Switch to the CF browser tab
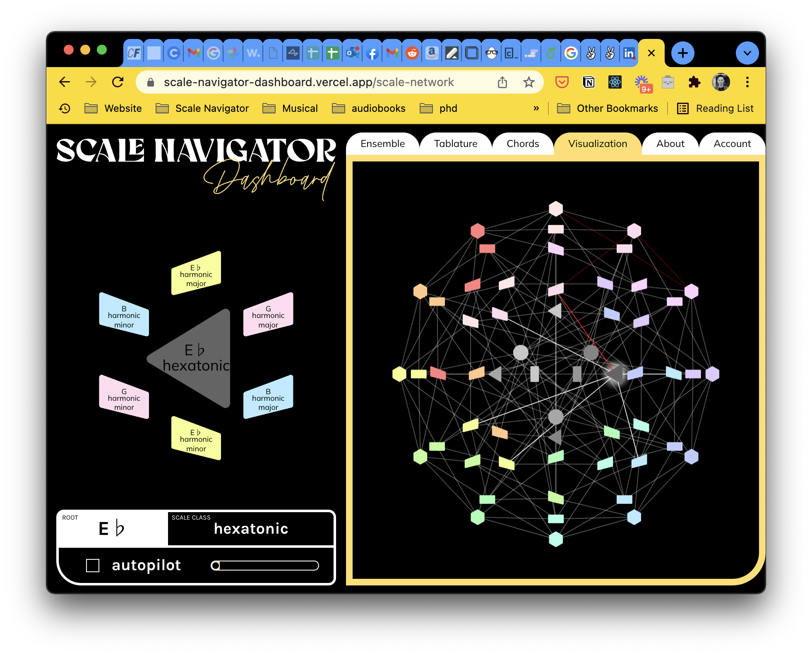 pos(134,53)
